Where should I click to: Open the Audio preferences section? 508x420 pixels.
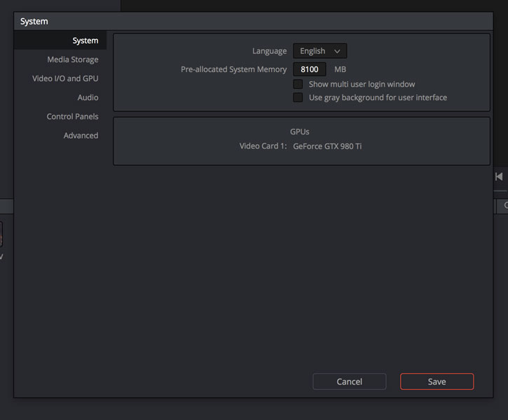point(88,97)
